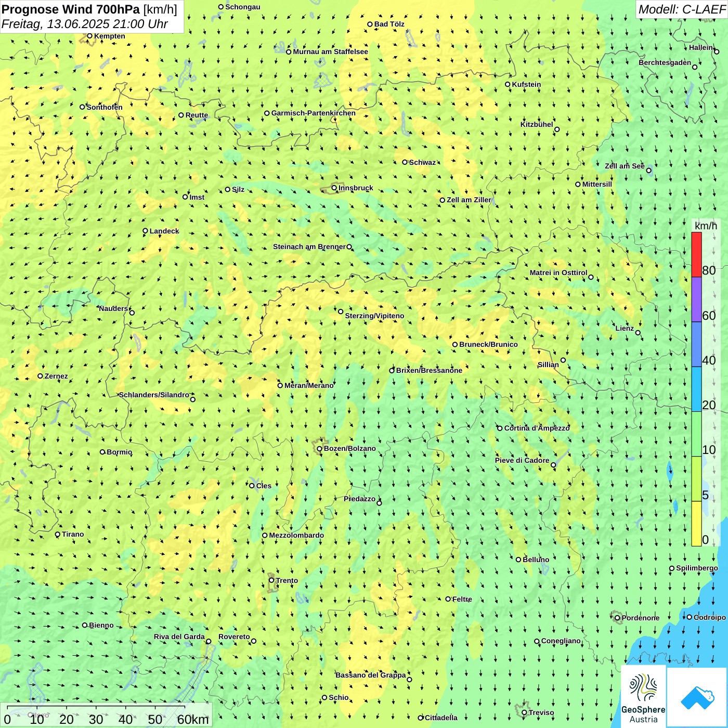The height and width of the screenshot is (728, 728).
Task: Click the Matrei in Osttirol label
Action: click(558, 272)
